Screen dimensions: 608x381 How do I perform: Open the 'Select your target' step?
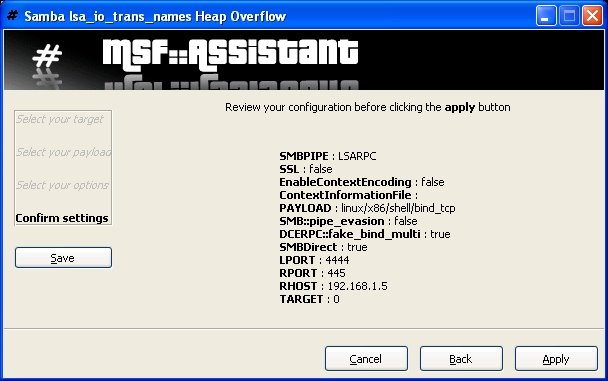[x=60, y=119]
